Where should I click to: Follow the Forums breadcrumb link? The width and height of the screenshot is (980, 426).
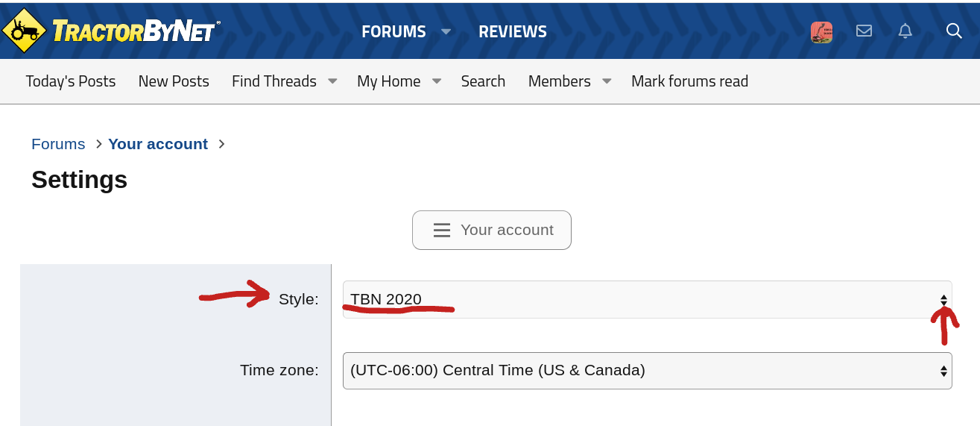[x=58, y=144]
